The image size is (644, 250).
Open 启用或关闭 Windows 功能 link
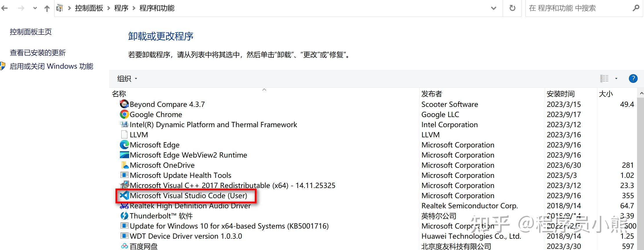click(x=51, y=66)
